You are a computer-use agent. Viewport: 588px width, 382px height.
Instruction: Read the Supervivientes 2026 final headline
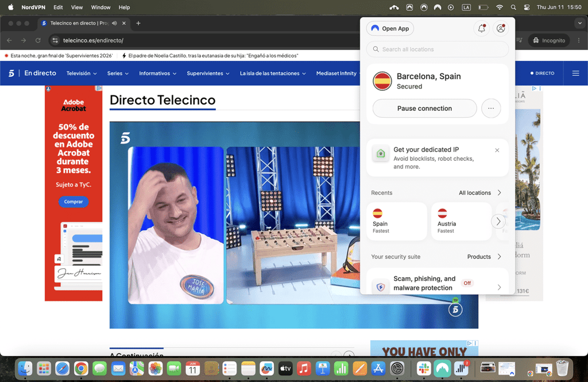(61, 56)
